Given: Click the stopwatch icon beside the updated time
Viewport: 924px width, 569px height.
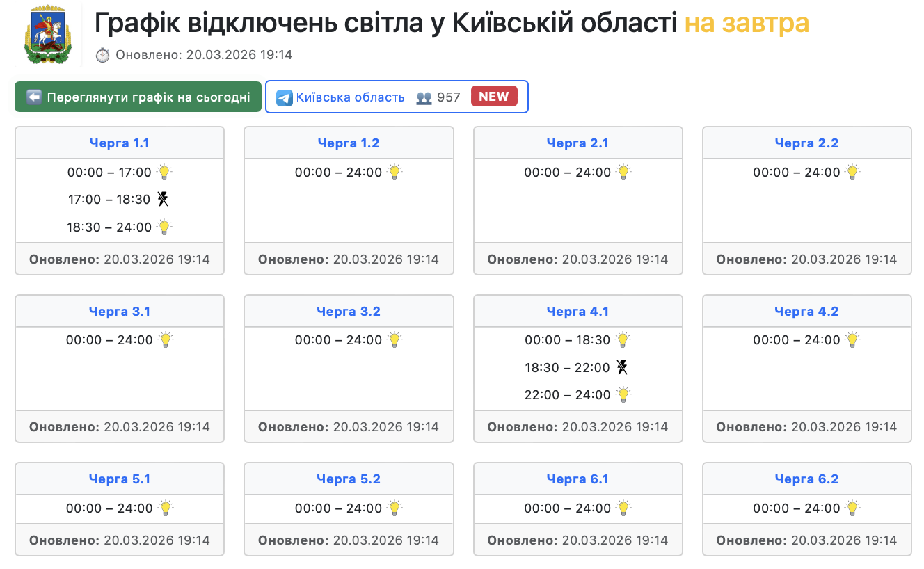Looking at the screenshot, I should tap(102, 55).
